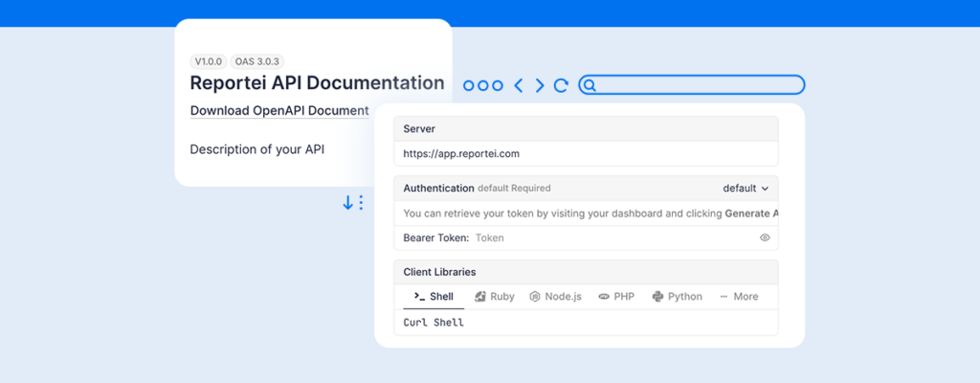The height and width of the screenshot is (383, 980).
Task: Click the third browser window circle icon
Action: click(498, 86)
